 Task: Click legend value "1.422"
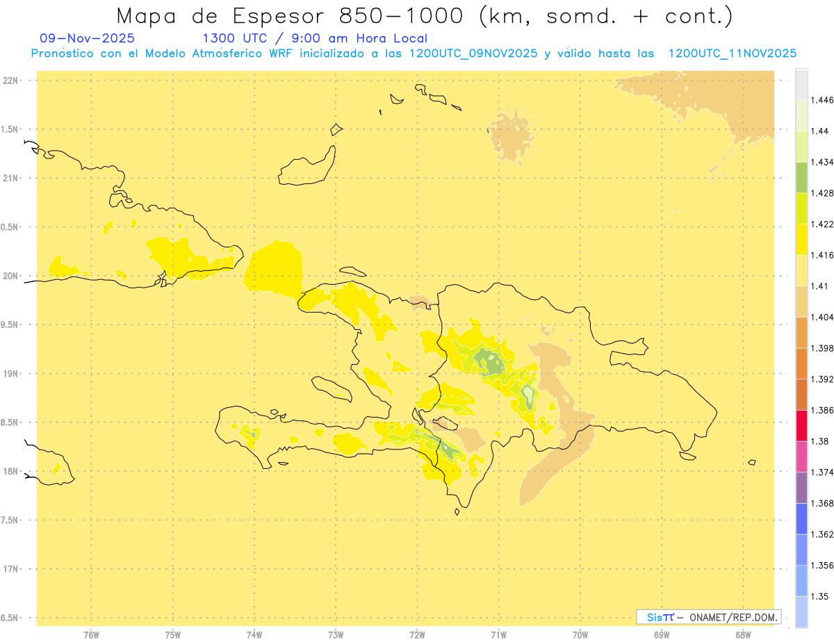click(824, 224)
